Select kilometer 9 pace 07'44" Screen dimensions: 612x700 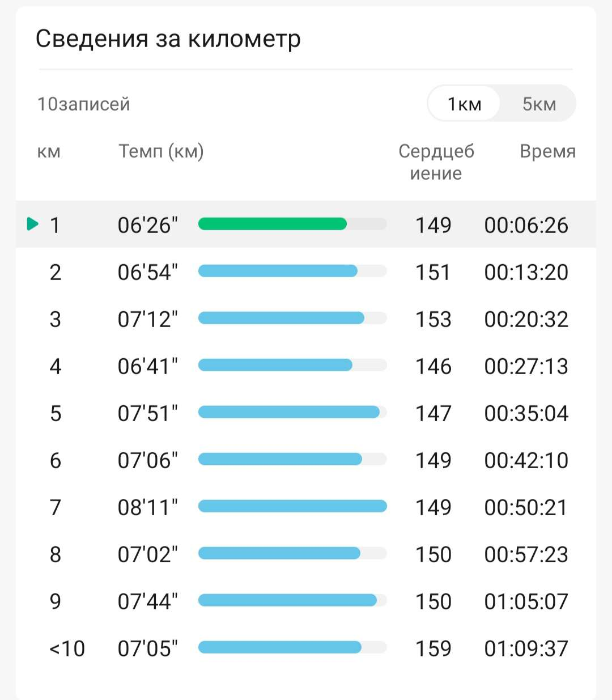pyautogui.click(x=147, y=601)
